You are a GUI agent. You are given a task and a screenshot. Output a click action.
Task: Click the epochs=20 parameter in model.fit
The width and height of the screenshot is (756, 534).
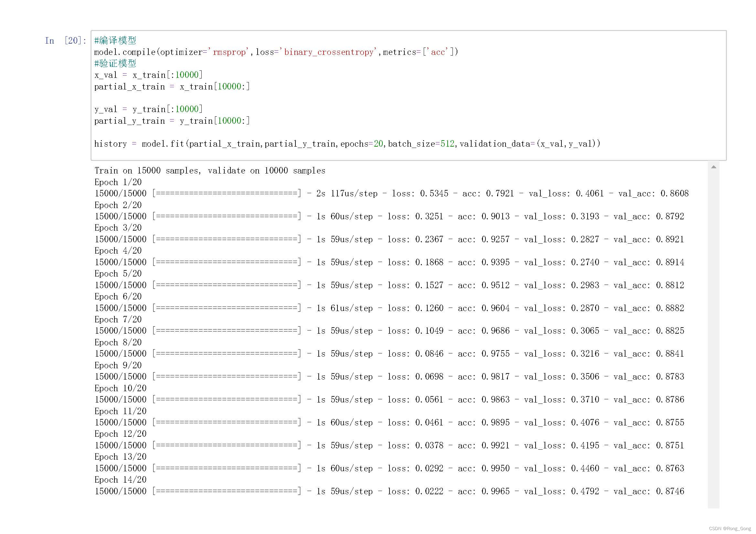(361, 143)
